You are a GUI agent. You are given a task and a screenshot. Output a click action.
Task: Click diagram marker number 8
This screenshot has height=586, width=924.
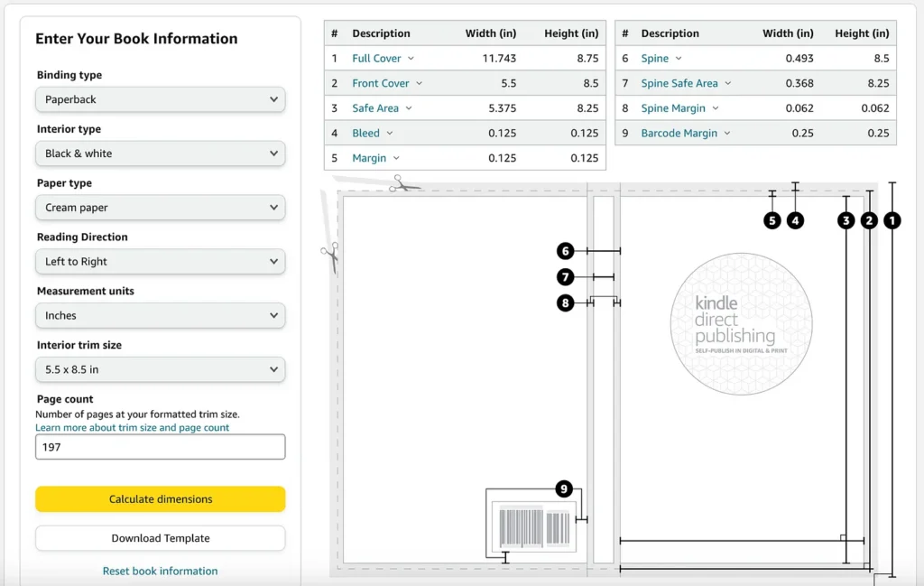coord(565,303)
